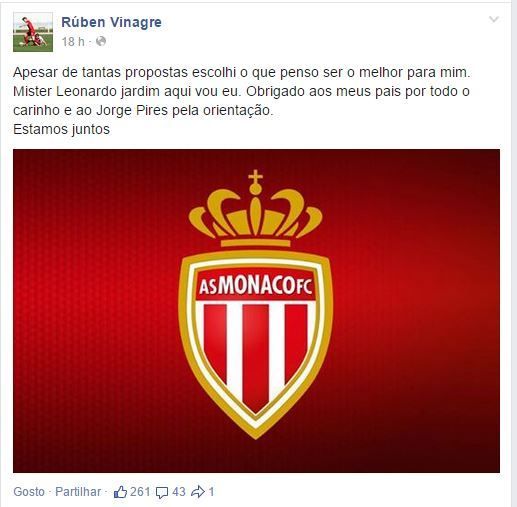The image size is (517, 507).
Task: Open the 18 h timestamp link
Action: 73,42
